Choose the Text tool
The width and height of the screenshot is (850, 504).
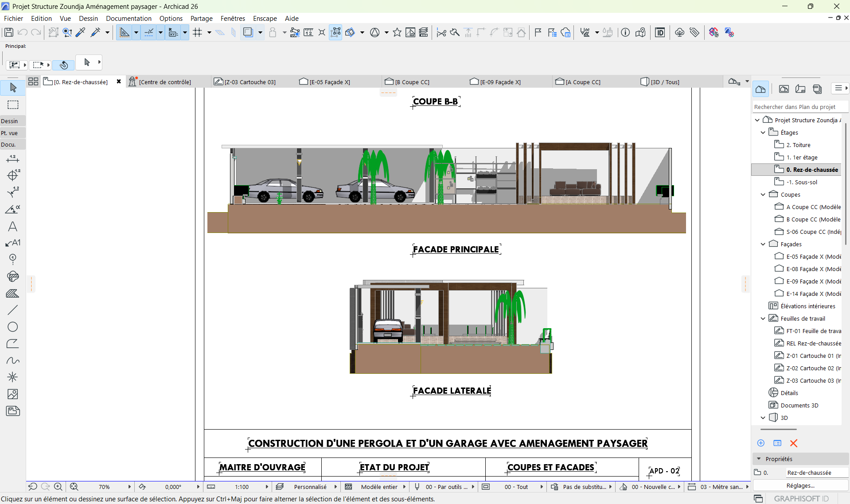(x=12, y=227)
